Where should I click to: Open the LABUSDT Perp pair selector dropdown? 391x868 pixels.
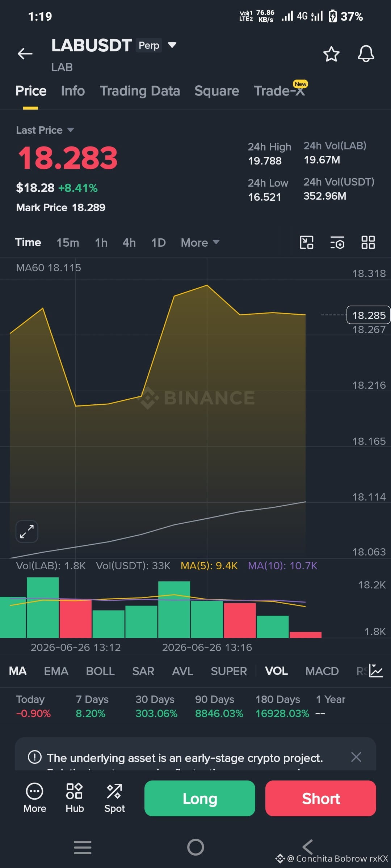click(x=172, y=45)
